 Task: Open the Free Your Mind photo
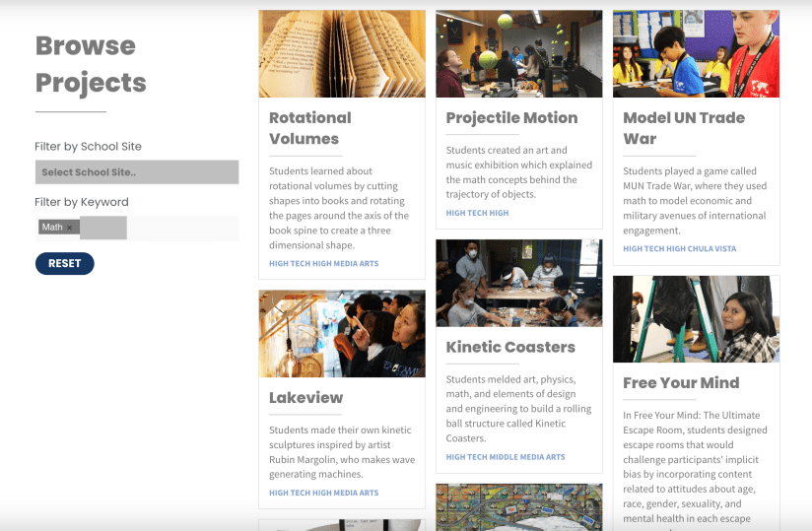(x=696, y=319)
